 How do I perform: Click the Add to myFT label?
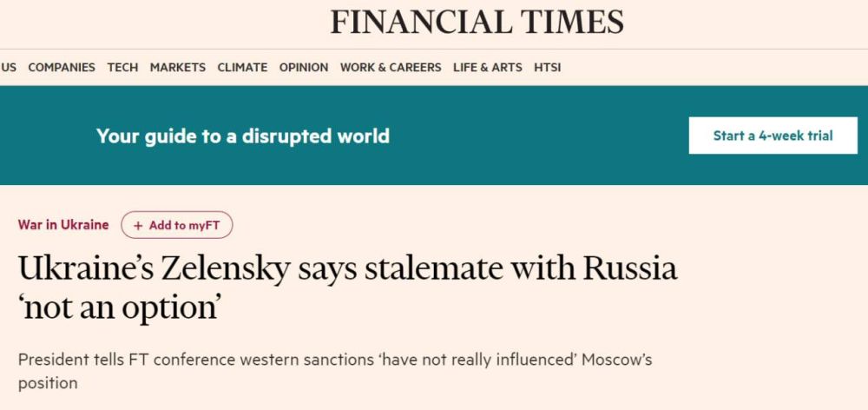[x=184, y=225]
